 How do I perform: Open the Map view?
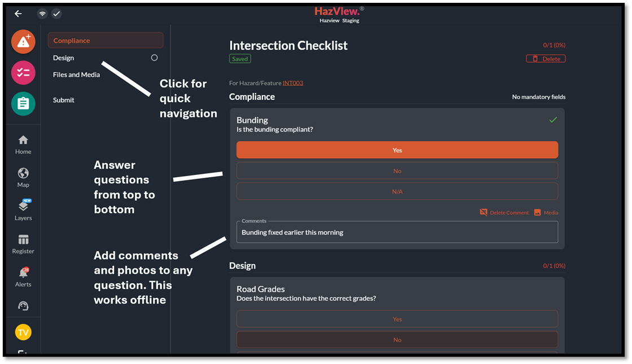(23, 177)
